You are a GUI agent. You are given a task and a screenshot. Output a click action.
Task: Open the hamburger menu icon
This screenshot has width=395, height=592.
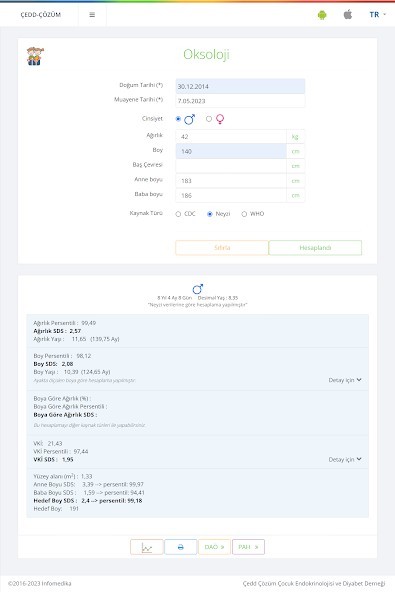coord(92,15)
